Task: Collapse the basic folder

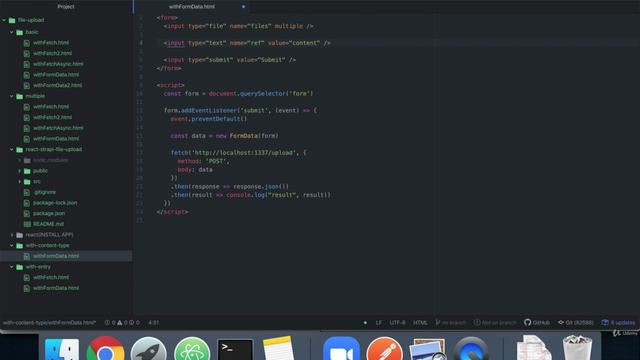Action: [11, 32]
